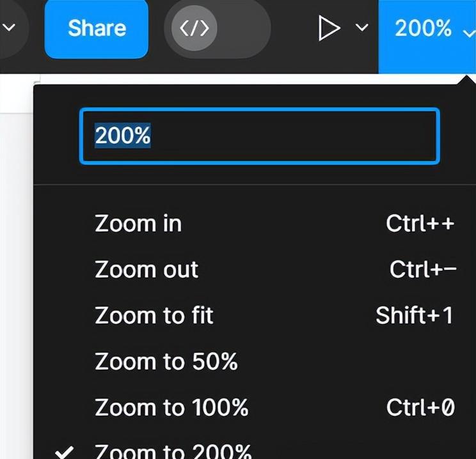Click into the zoom percentage input field
Viewport: 476px width, 459px height.
(260, 136)
